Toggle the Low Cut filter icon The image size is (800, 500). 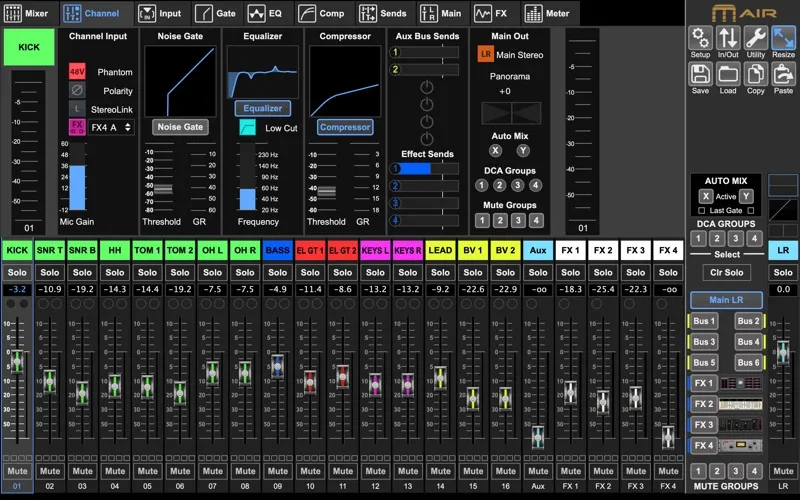(247, 128)
